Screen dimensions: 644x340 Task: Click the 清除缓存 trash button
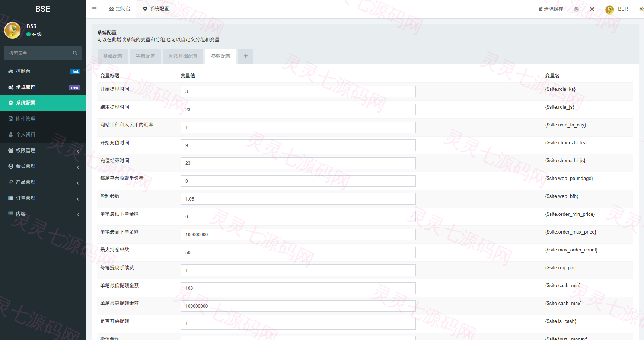point(551,9)
